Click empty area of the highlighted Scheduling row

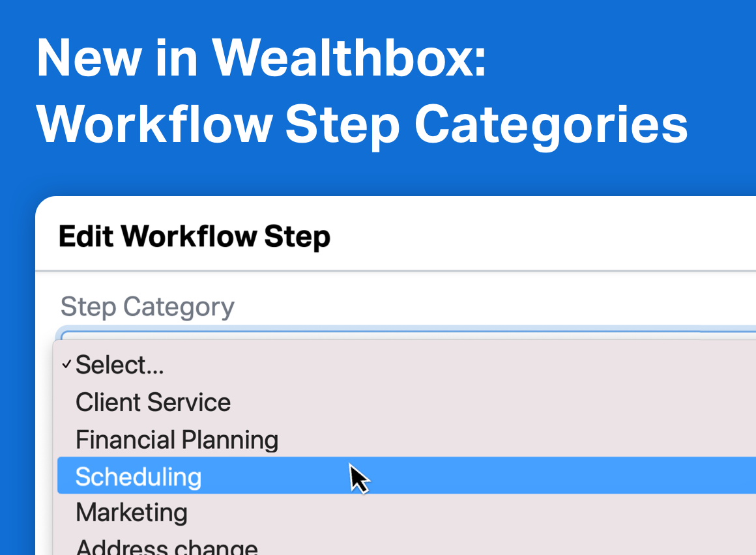[x=555, y=476]
